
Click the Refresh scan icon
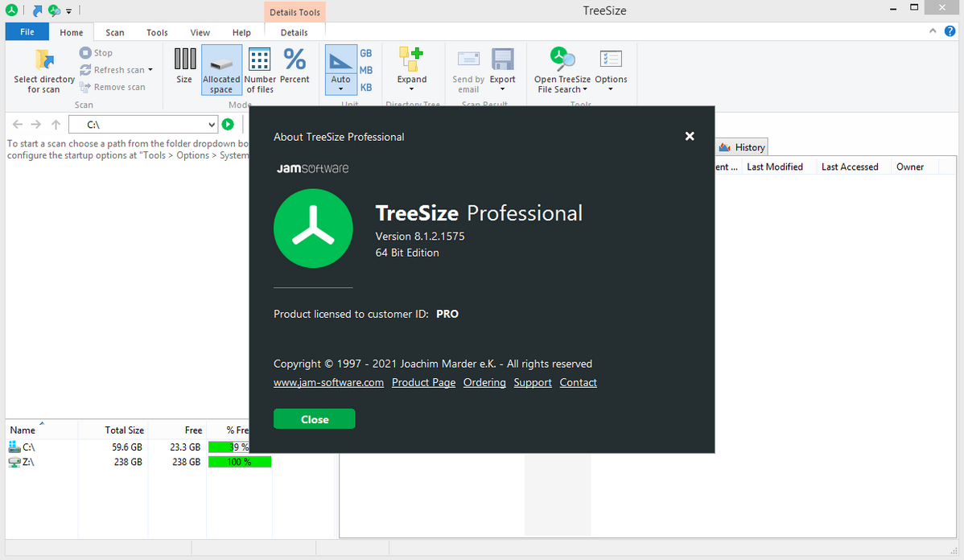85,70
